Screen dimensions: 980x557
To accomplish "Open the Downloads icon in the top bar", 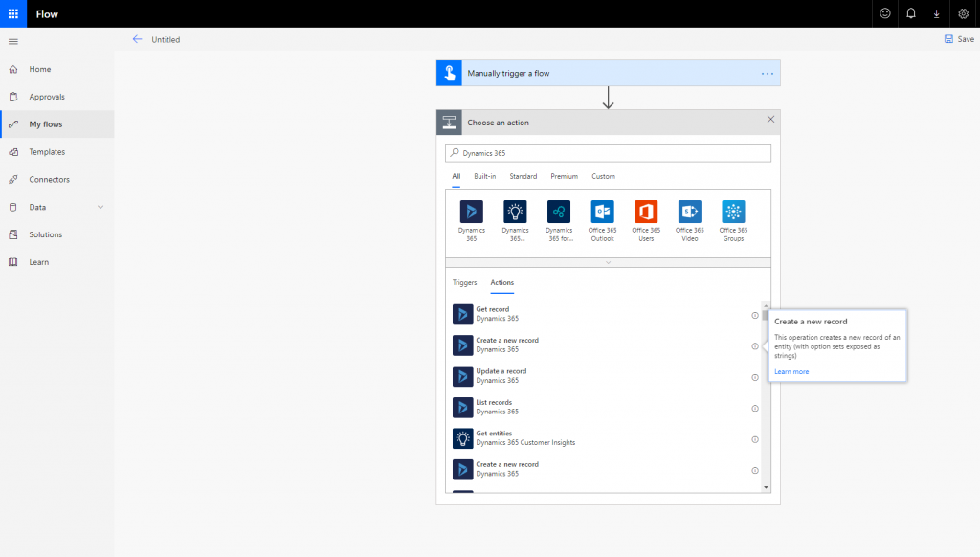I will tap(936, 13).
